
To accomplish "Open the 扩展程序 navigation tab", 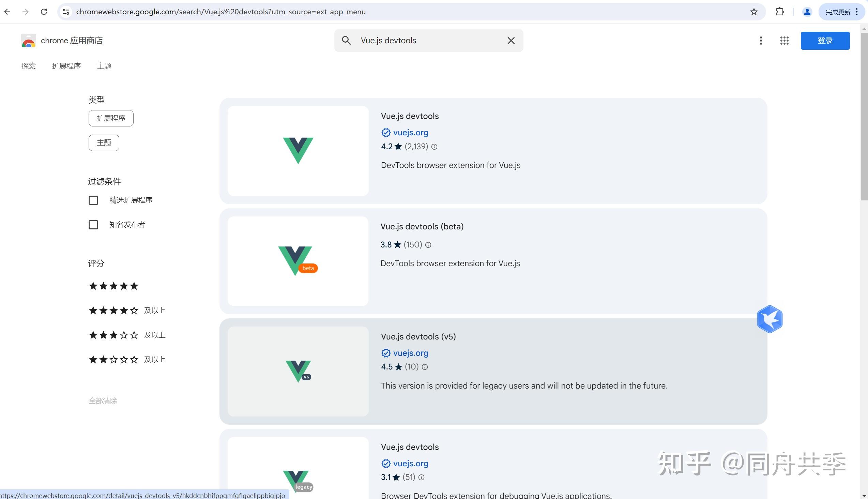I will tap(66, 66).
